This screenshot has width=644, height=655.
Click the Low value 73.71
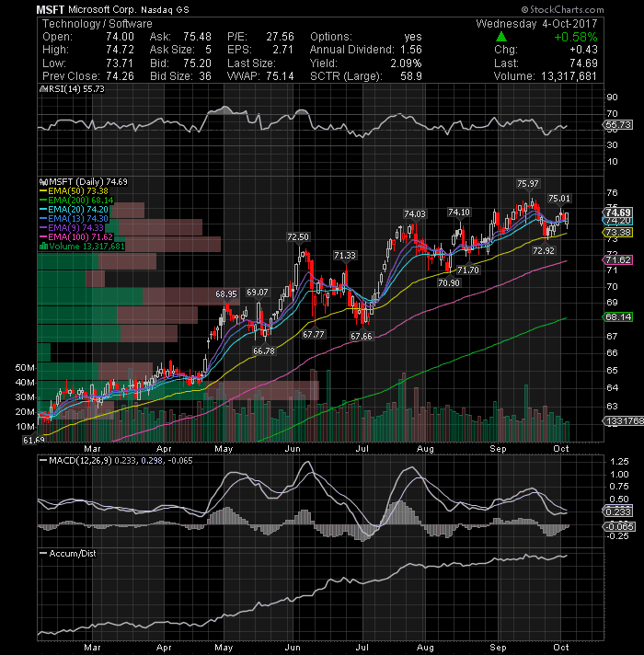(120, 63)
